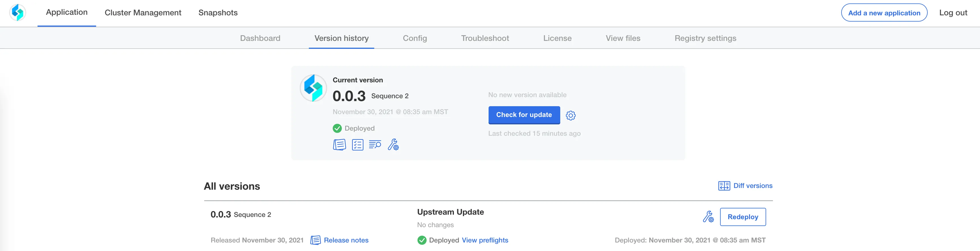Viewport: 980px width, 251px height.
Task: Open the Dashboard tab
Action: pos(260,38)
